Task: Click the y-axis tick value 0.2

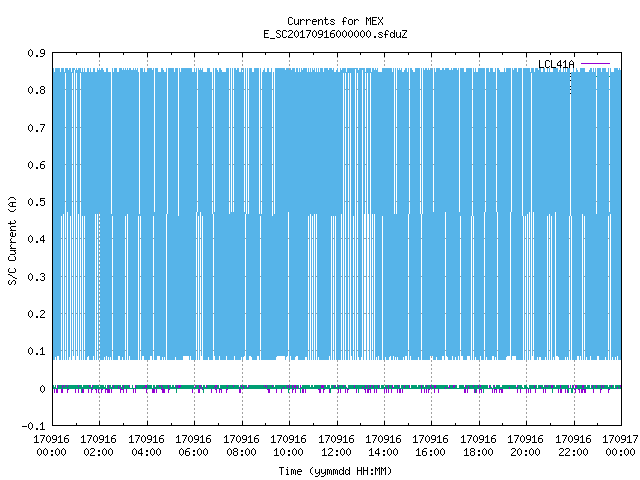Action: (x=36, y=314)
